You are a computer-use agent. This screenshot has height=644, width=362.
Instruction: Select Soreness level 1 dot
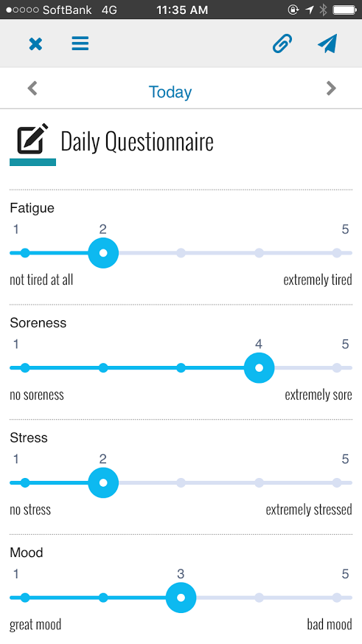[x=25, y=368]
